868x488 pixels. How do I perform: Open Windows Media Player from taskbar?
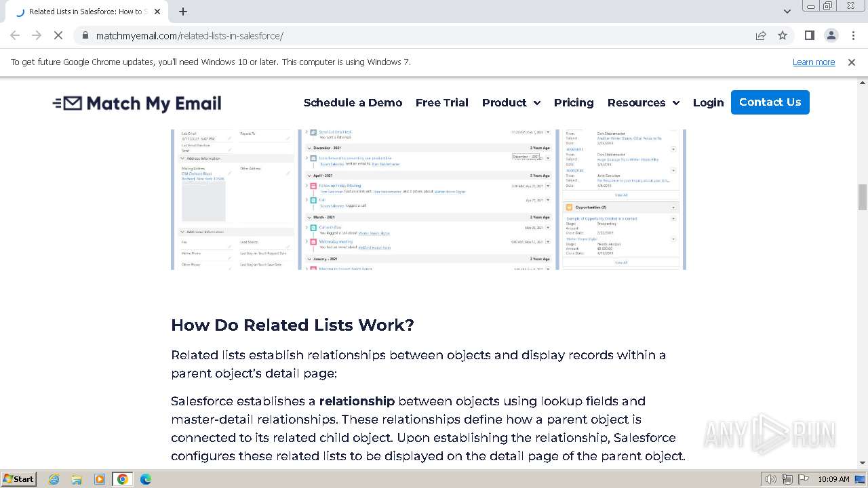click(100, 479)
